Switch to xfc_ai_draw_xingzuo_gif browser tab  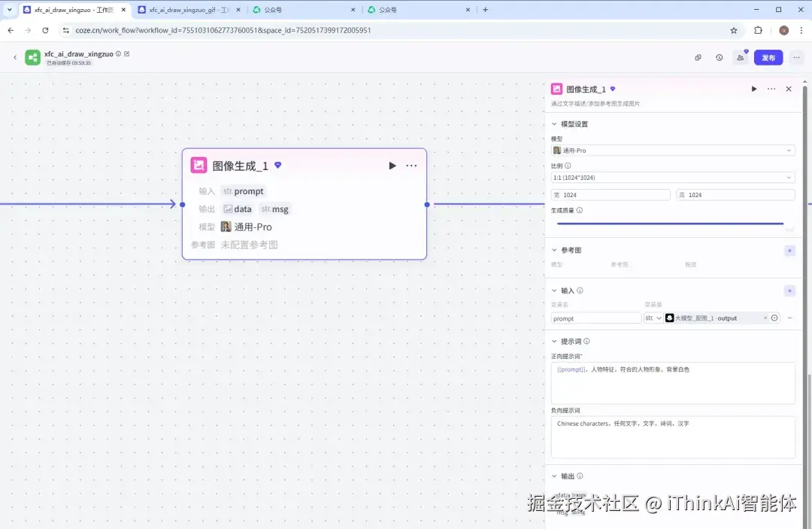(189, 10)
